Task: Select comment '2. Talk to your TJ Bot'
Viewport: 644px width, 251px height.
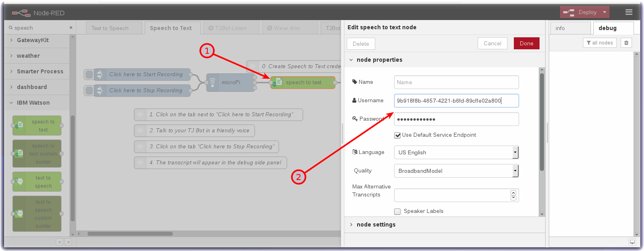Action: pyautogui.click(x=194, y=130)
